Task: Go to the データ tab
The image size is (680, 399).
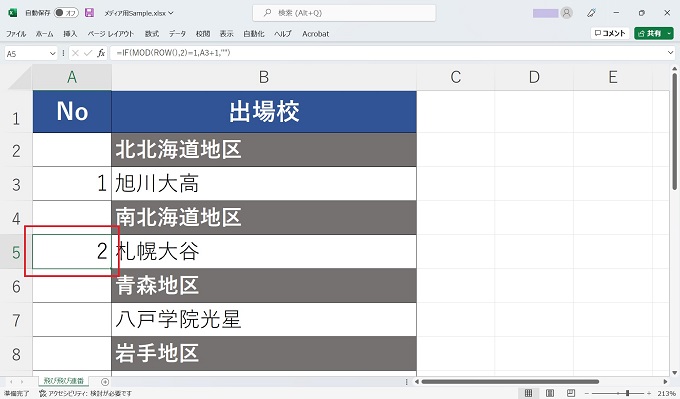Action: pyautogui.click(x=177, y=34)
